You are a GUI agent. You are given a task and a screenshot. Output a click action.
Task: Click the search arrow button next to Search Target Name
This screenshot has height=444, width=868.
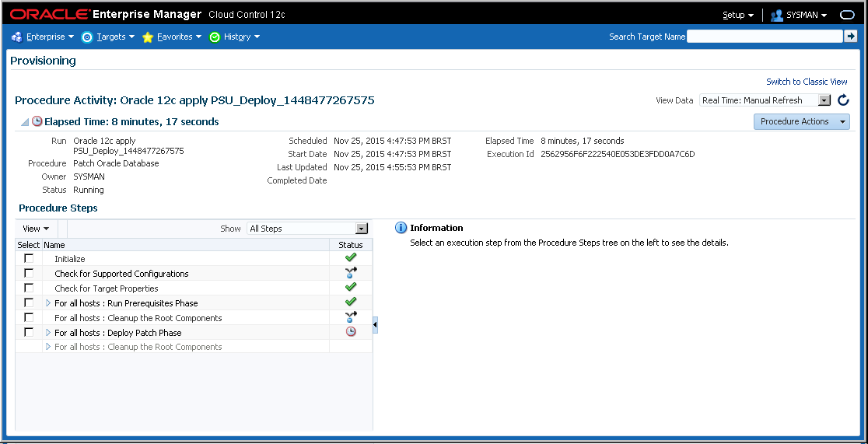850,36
